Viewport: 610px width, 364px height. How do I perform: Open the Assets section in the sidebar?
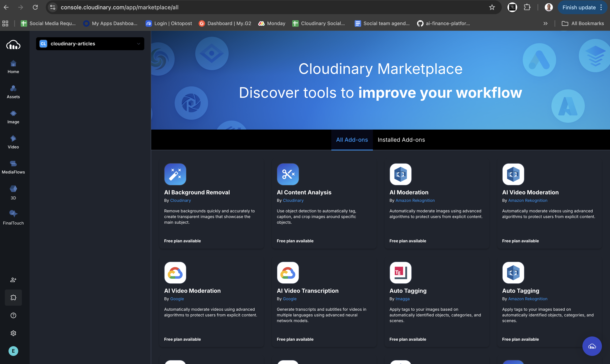click(13, 92)
